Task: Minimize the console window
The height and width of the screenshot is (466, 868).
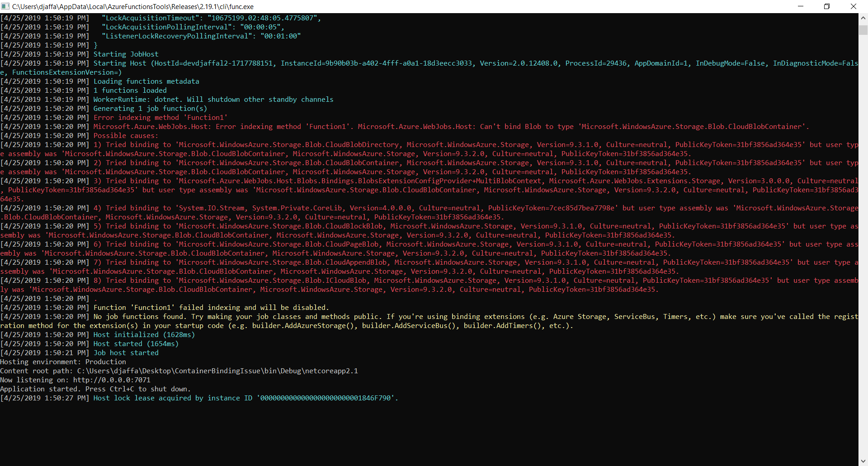Action: click(x=801, y=6)
